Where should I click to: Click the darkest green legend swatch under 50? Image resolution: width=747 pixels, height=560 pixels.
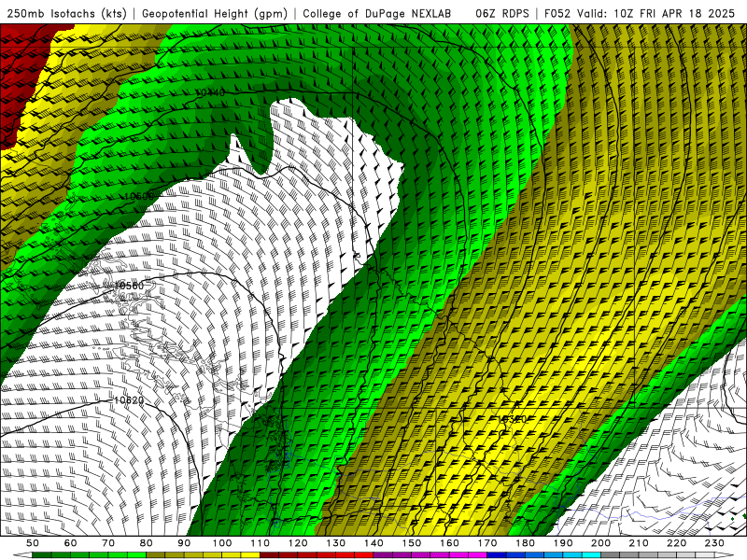pyautogui.click(x=42, y=555)
